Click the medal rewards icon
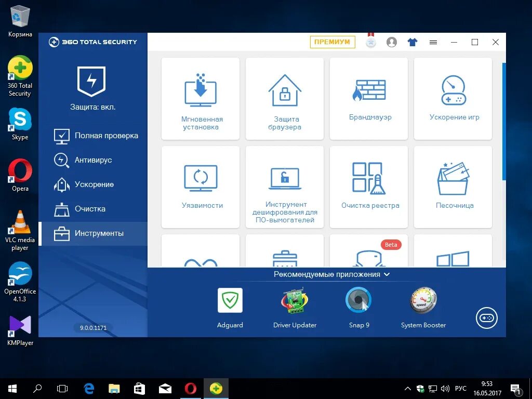The width and height of the screenshot is (532, 399). pyautogui.click(x=371, y=41)
